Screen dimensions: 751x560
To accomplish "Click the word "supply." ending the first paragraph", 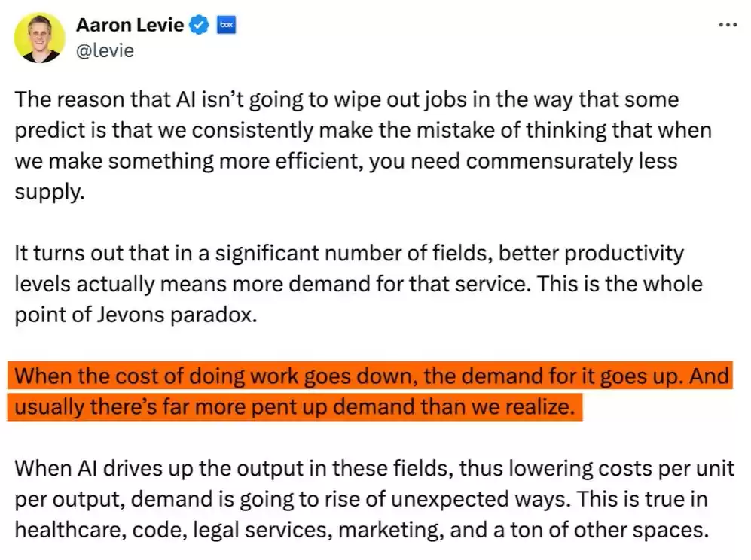I will [45, 192].
